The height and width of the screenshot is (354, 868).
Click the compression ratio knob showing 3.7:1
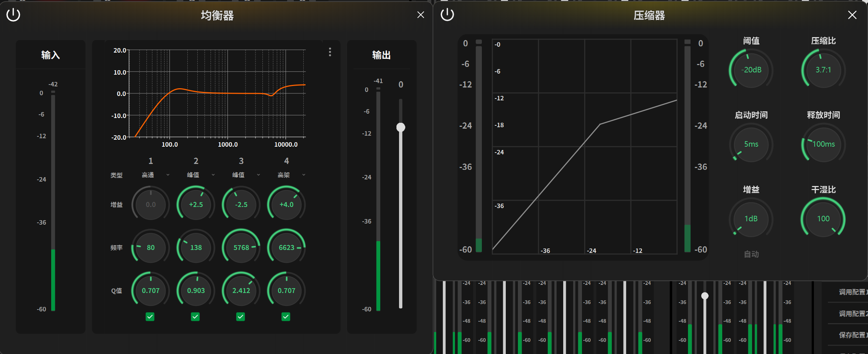(x=823, y=70)
